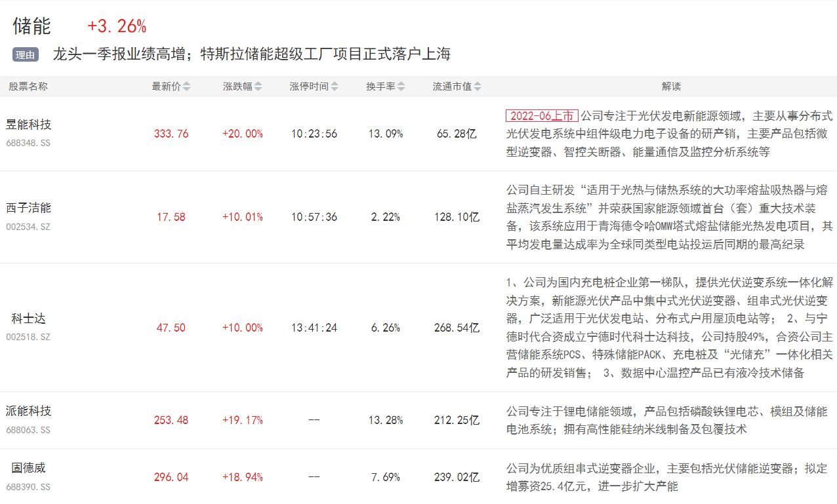837x504 pixels.
Task: Click turnover rate 6.26%
Action: pyautogui.click(x=386, y=328)
